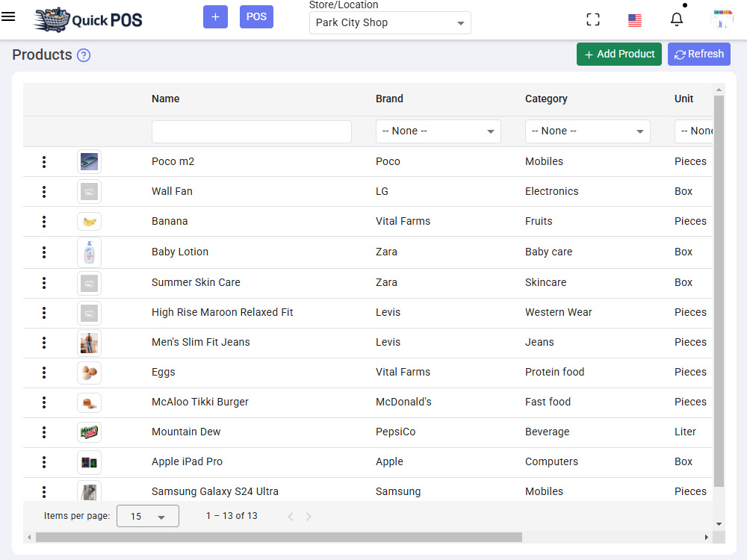Click the 'Western Wear' category cell

(x=558, y=312)
